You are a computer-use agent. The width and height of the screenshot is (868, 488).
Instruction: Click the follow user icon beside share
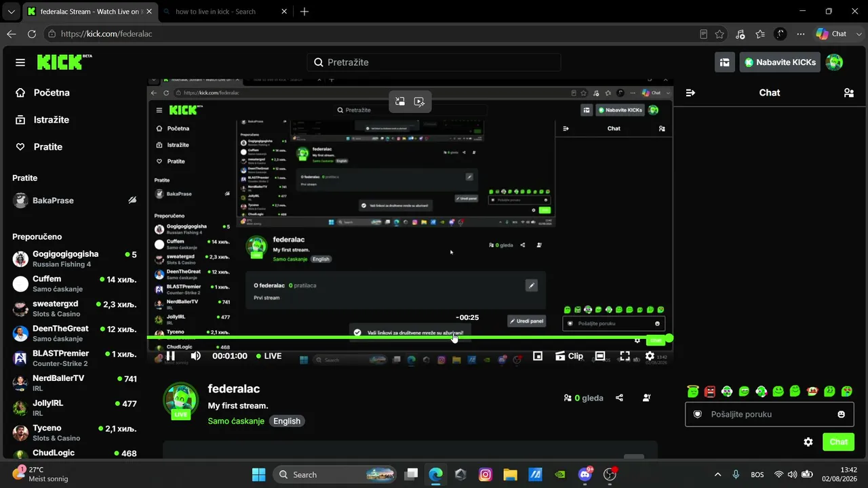(x=646, y=398)
